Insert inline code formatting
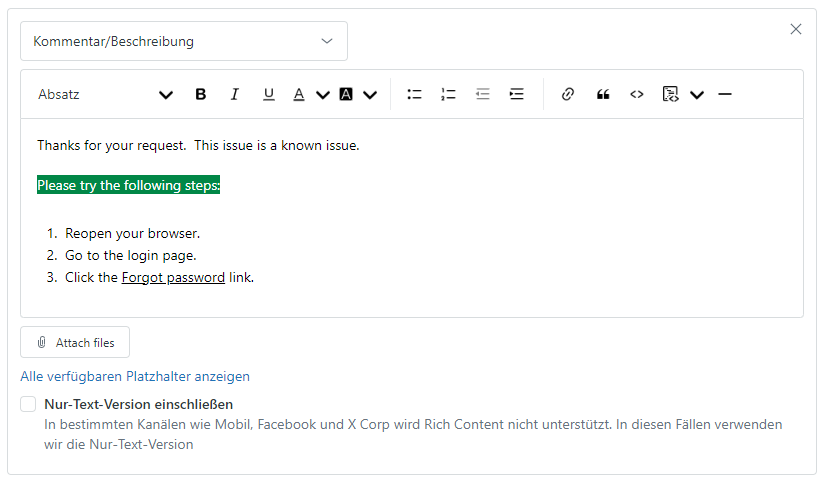Viewport: 821px width, 482px height. [637, 94]
